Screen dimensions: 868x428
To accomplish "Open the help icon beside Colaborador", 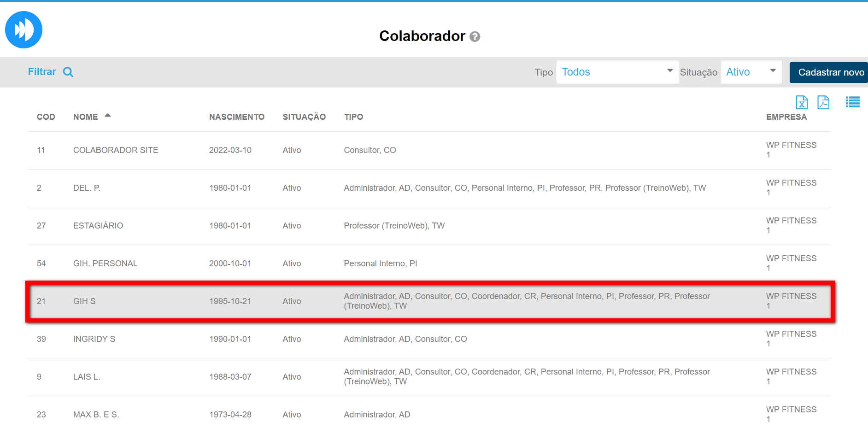I will (x=475, y=37).
